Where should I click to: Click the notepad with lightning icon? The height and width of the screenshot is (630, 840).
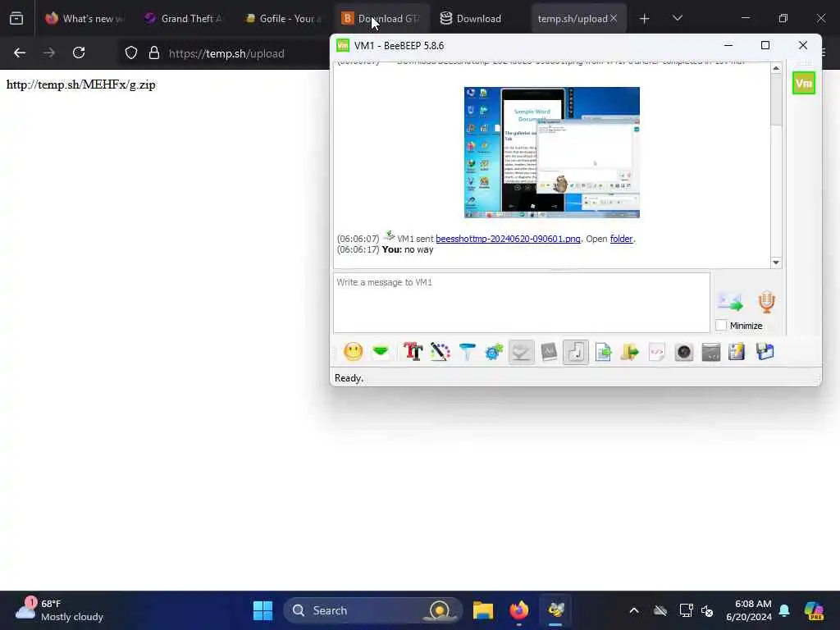coord(737,352)
